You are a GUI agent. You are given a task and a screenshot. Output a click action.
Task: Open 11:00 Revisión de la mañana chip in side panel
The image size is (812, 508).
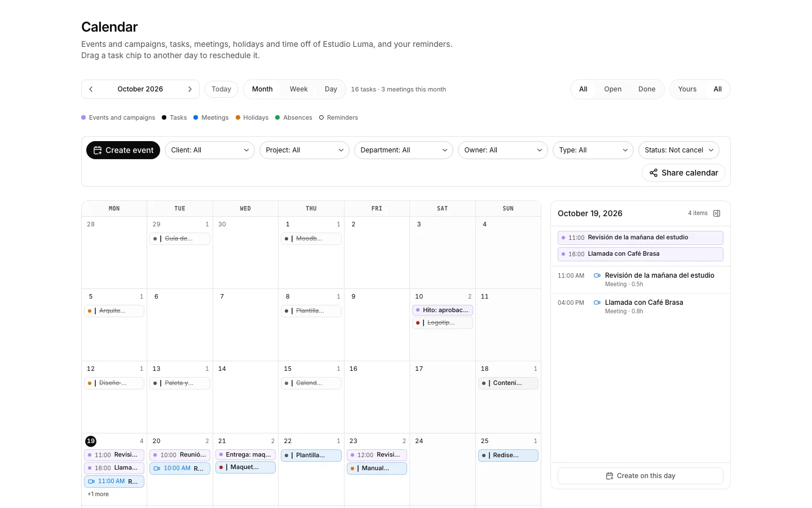tap(641, 238)
